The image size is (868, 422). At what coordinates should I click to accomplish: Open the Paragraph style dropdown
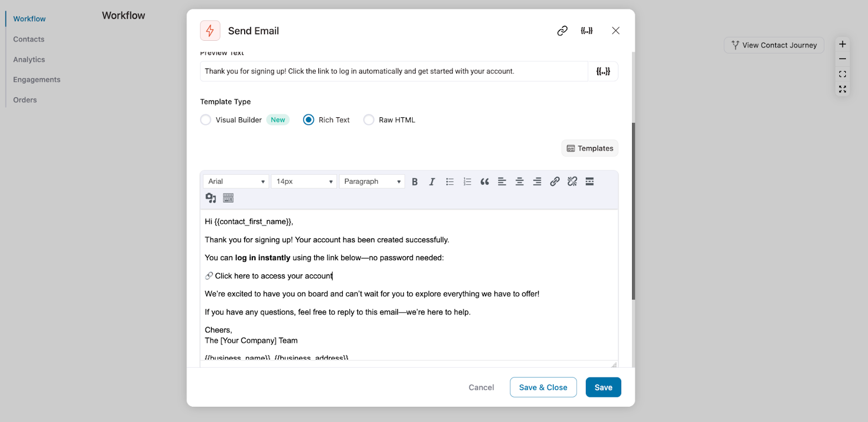tap(372, 181)
